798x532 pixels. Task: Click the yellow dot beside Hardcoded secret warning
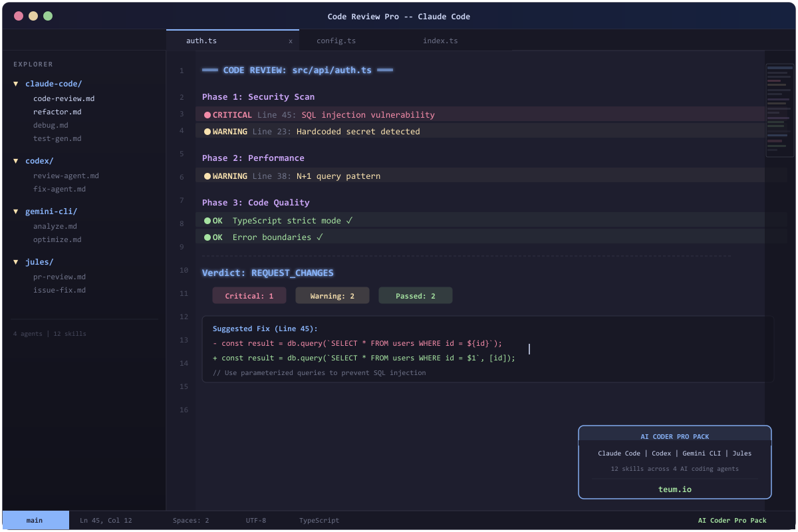[x=207, y=132]
